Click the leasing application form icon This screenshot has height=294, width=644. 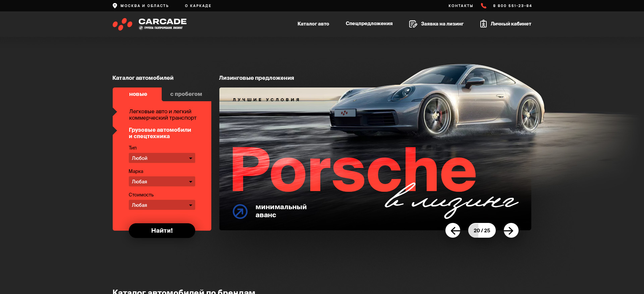[413, 24]
